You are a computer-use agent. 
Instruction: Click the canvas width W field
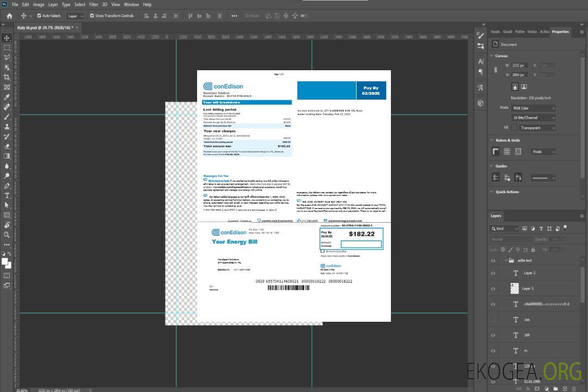tap(519, 65)
